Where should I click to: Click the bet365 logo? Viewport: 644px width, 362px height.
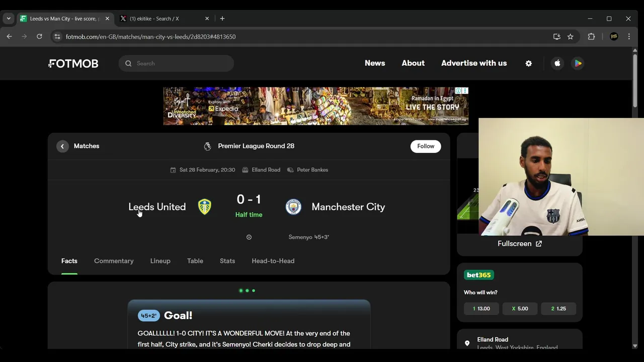(x=478, y=275)
